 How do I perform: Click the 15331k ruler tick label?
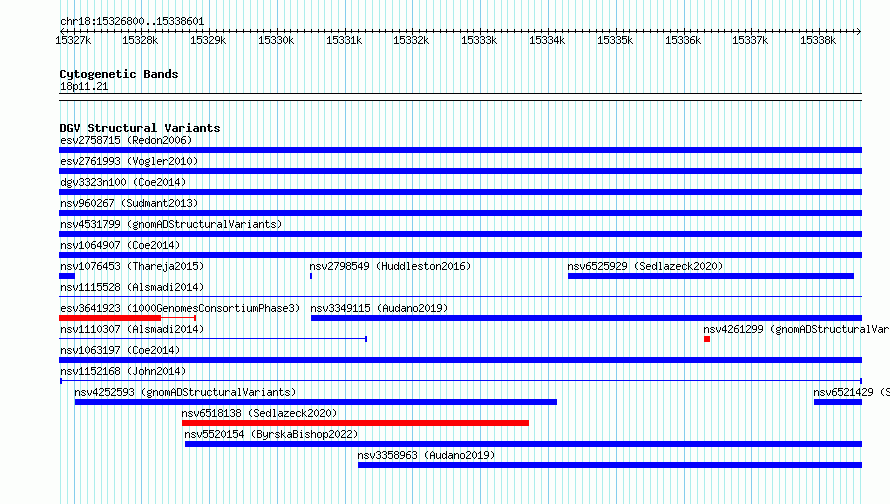coord(344,40)
